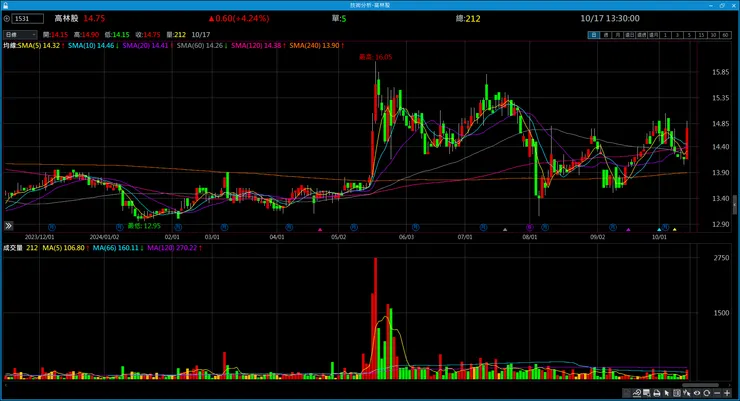The image size is (740, 401).
Task: Open the 日線 period dropdown
Action: point(20,34)
